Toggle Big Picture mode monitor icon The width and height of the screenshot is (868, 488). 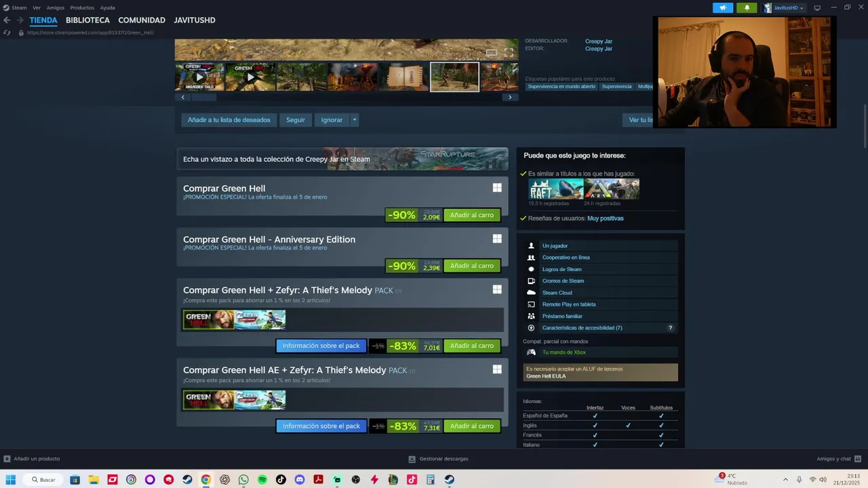(x=817, y=7)
